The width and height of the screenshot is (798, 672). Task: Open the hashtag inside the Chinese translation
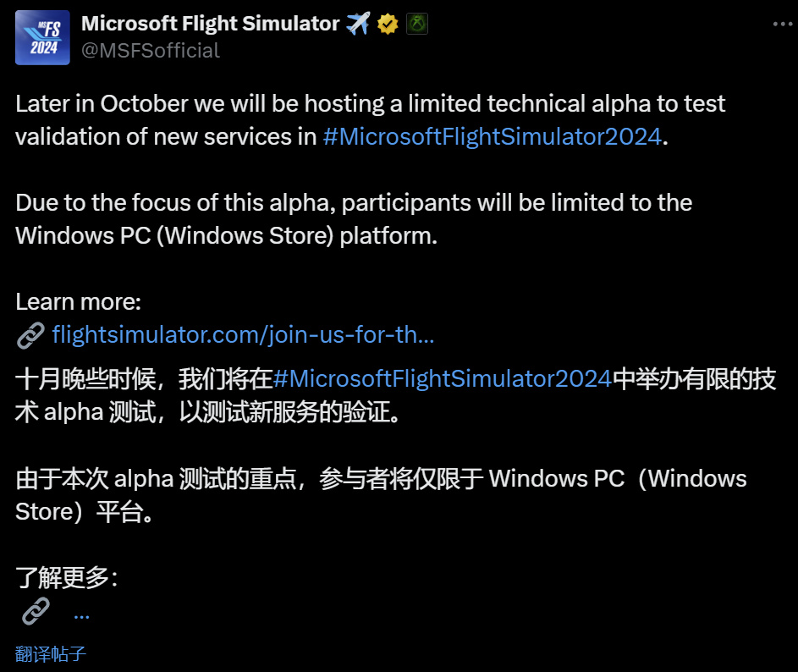(442, 379)
